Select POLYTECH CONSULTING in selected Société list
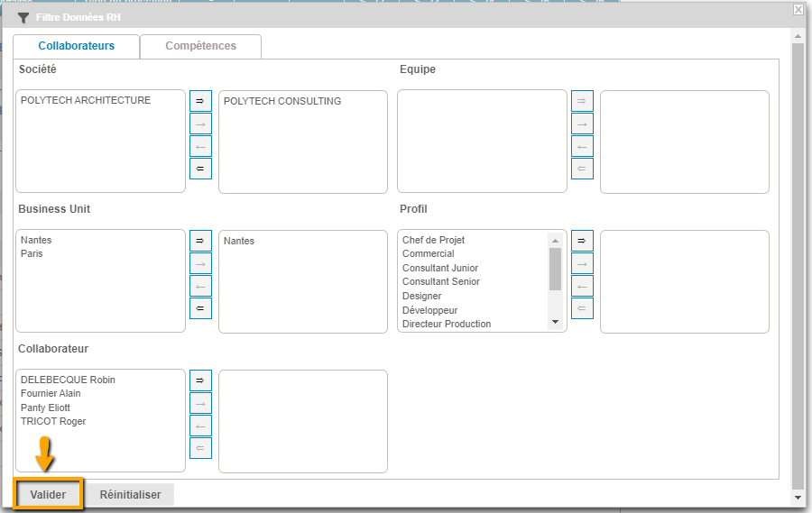Screen dimensions: 812x513 [x=282, y=102]
